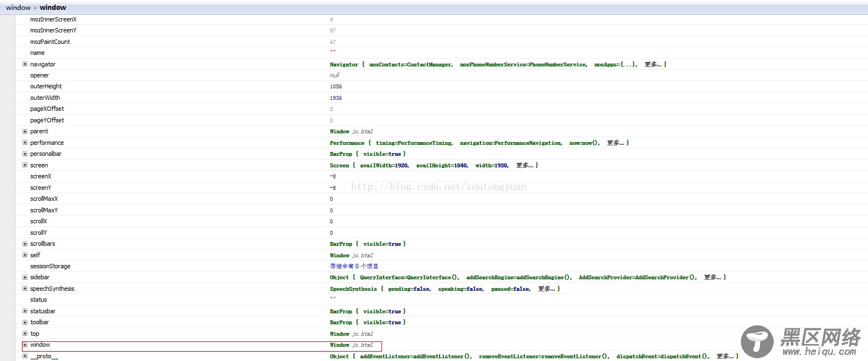The height and width of the screenshot is (361, 868).
Task: Expand the parent property node
Action: (x=25, y=131)
